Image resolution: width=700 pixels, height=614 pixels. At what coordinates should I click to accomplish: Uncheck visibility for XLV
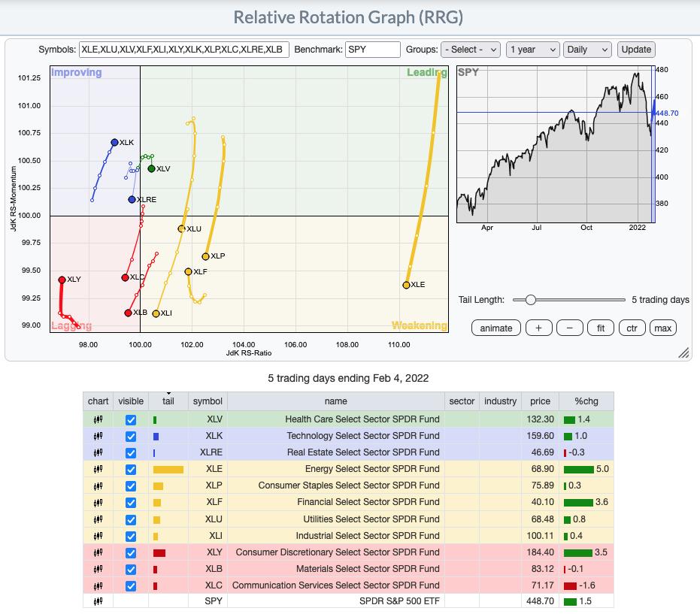(x=131, y=420)
